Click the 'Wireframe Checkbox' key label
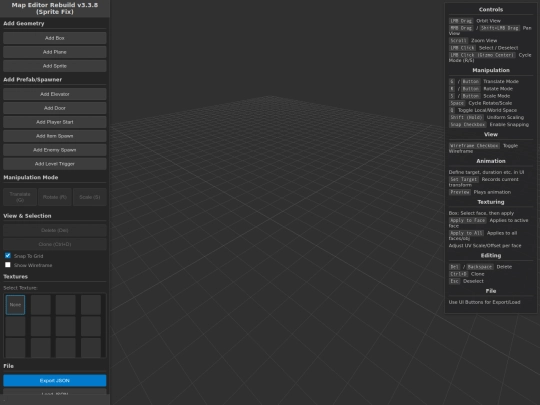The width and height of the screenshot is (540, 405). point(474,146)
